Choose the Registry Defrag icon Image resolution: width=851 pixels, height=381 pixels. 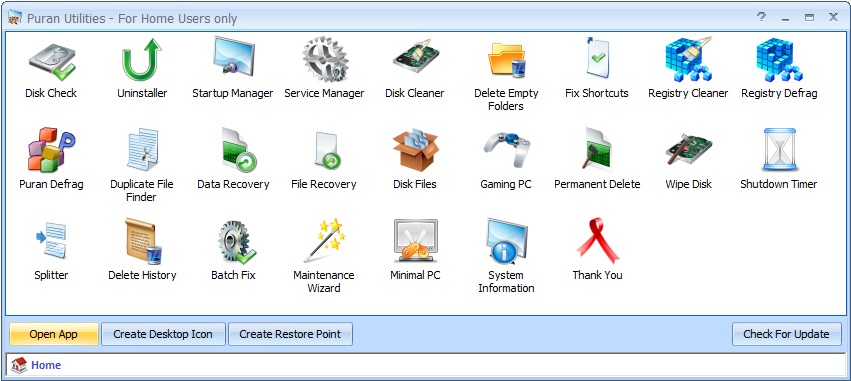(779, 60)
